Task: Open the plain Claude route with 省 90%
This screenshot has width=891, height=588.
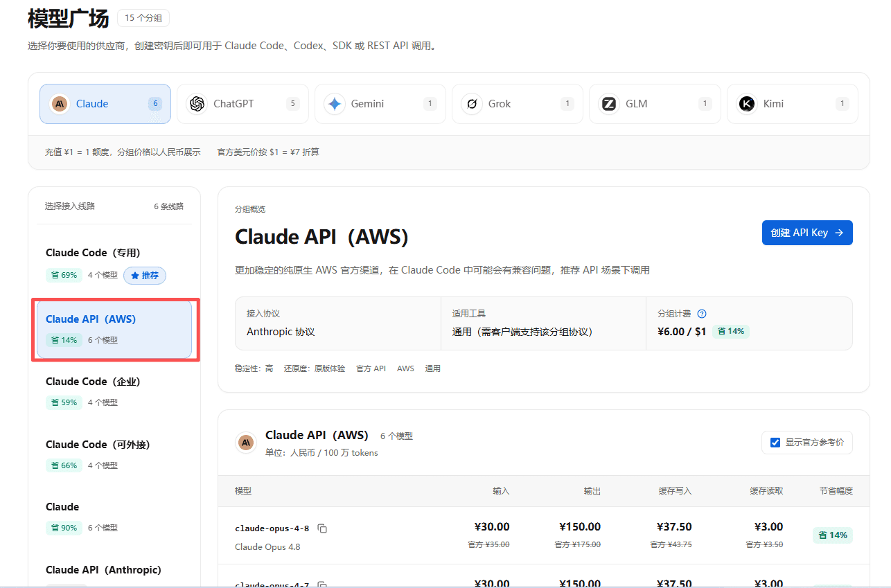Action: tap(114, 517)
